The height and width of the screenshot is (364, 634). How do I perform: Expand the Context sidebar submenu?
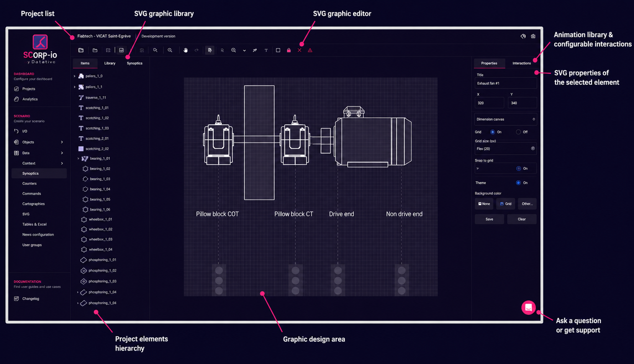coord(62,163)
